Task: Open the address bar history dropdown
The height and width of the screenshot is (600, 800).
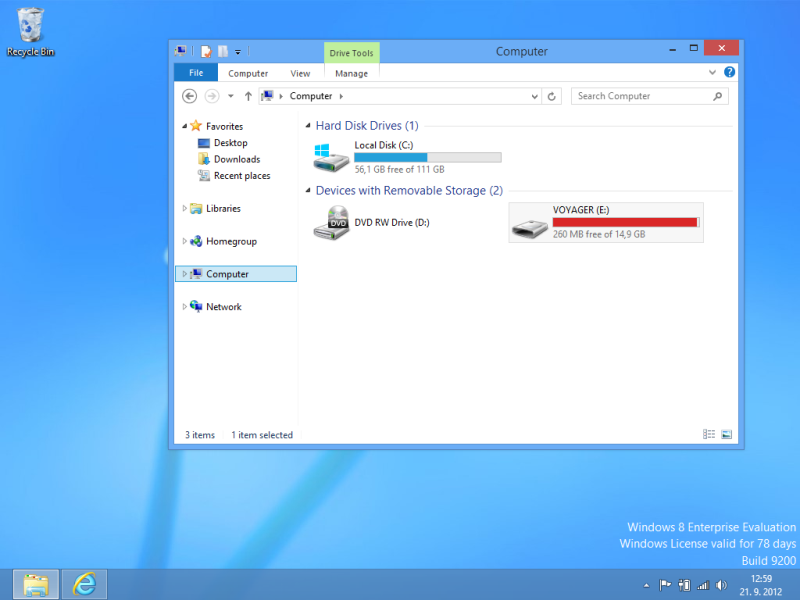Action: tap(535, 97)
